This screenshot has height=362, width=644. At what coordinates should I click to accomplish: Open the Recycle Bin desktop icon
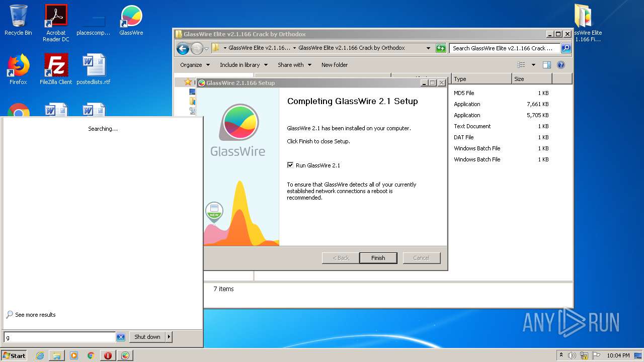18,20
